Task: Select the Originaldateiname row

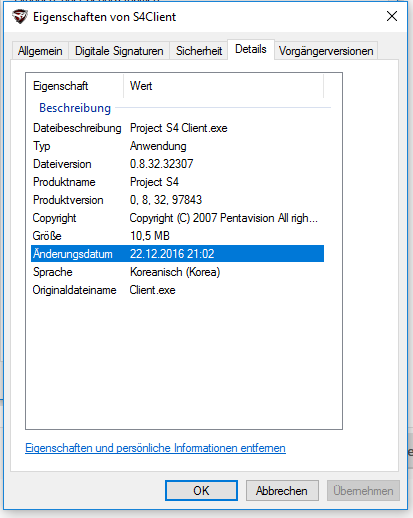Action: click(177, 290)
